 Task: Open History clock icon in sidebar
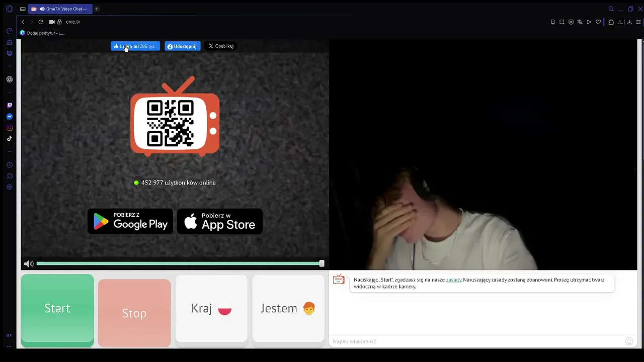[10, 165]
